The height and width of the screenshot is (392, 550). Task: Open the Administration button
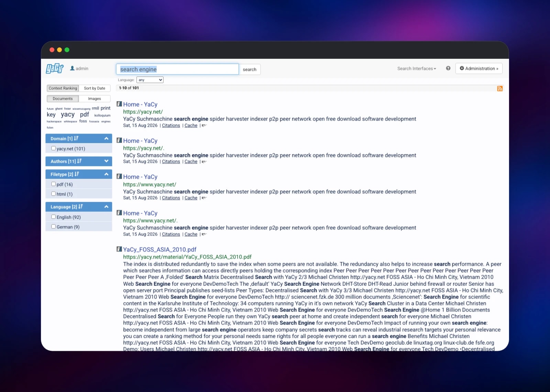[x=479, y=68]
